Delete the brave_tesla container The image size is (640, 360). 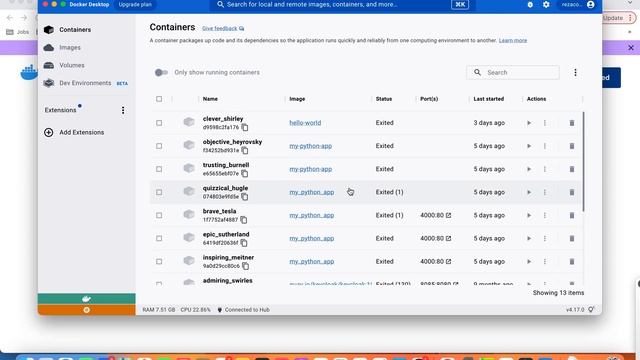click(572, 215)
